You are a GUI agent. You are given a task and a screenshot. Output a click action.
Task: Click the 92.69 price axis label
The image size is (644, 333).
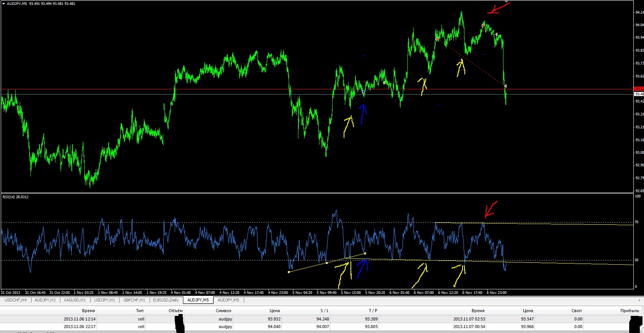639,191
